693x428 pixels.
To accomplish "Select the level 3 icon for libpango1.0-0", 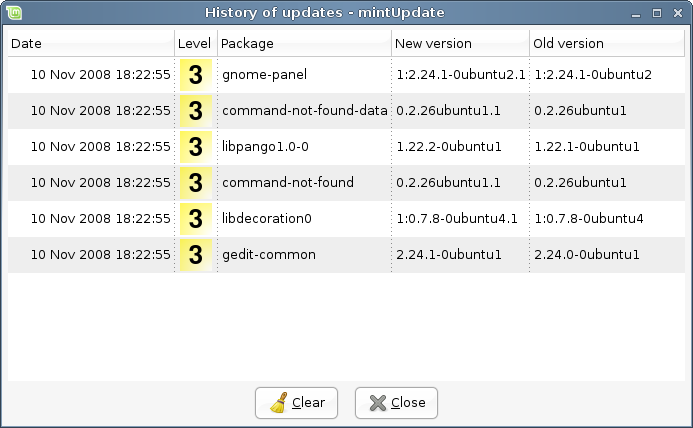I will (x=196, y=147).
